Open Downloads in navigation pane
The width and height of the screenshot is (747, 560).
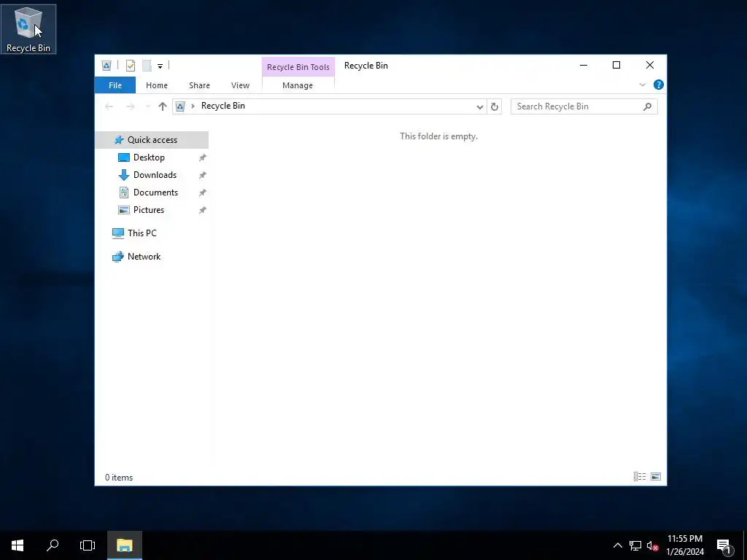[x=155, y=175]
